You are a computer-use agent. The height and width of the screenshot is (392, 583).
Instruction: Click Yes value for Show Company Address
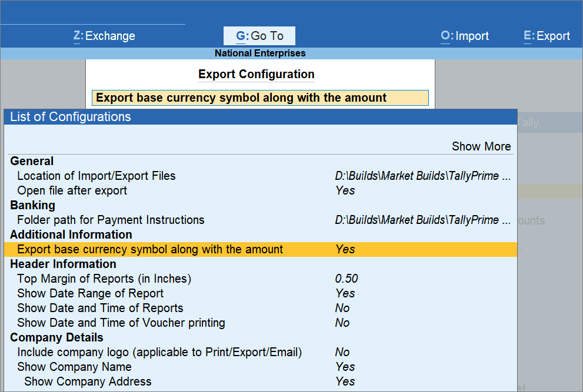(345, 381)
